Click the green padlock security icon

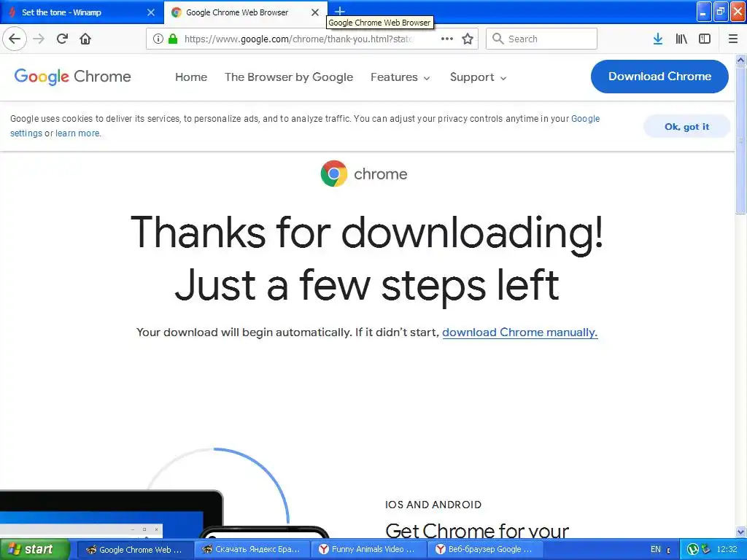coord(173,39)
